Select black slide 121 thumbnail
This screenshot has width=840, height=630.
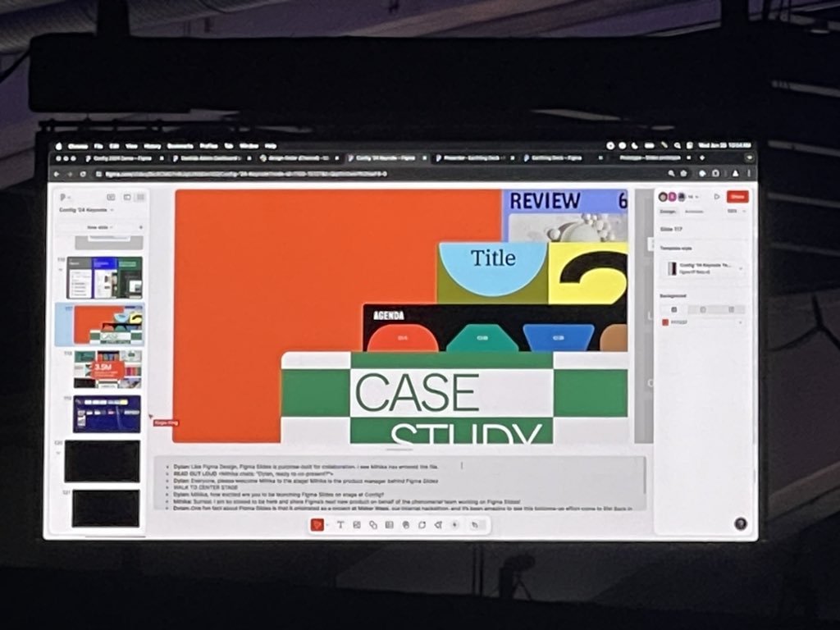(x=106, y=509)
